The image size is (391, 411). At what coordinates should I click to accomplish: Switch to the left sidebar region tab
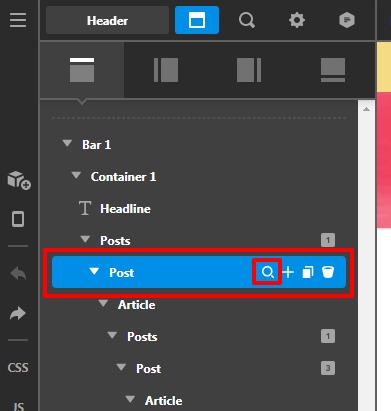pos(166,70)
